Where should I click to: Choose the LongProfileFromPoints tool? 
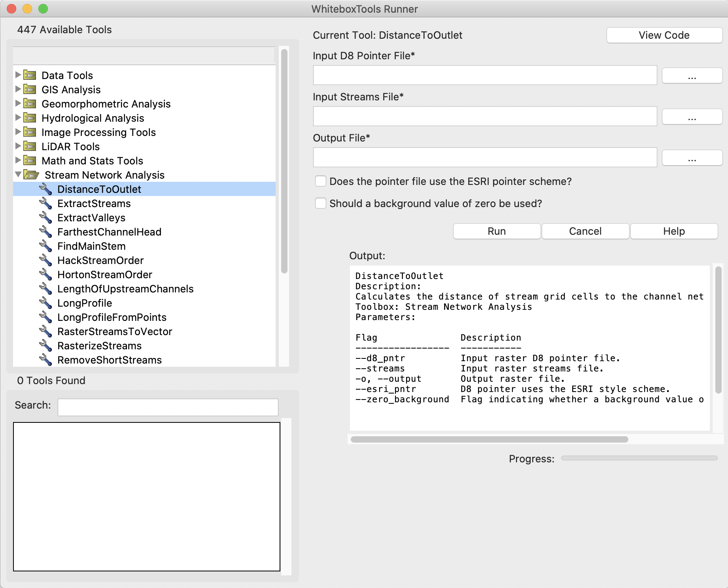click(112, 317)
